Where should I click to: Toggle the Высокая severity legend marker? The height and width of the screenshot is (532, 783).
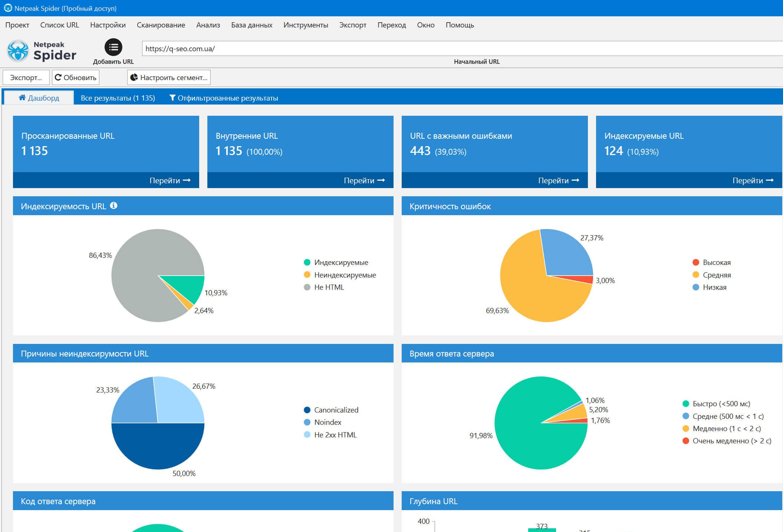click(x=696, y=262)
